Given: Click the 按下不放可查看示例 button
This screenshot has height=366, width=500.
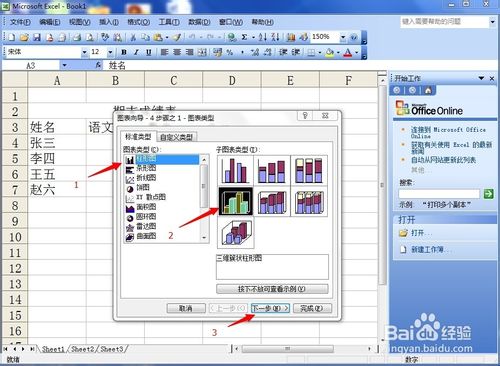Looking at the screenshot, I should click(x=272, y=289).
